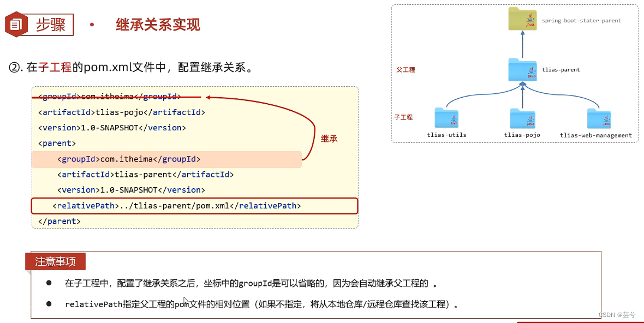This screenshot has width=644, height=323.
Task: Click the highlighted groupId com.itheima line inside parent
Action: click(x=167, y=159)
